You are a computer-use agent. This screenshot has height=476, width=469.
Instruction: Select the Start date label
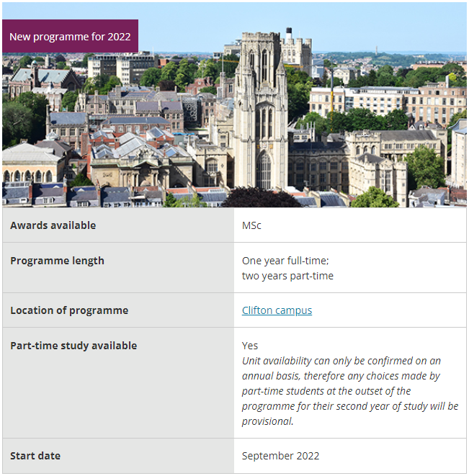[x=35, y=456]
